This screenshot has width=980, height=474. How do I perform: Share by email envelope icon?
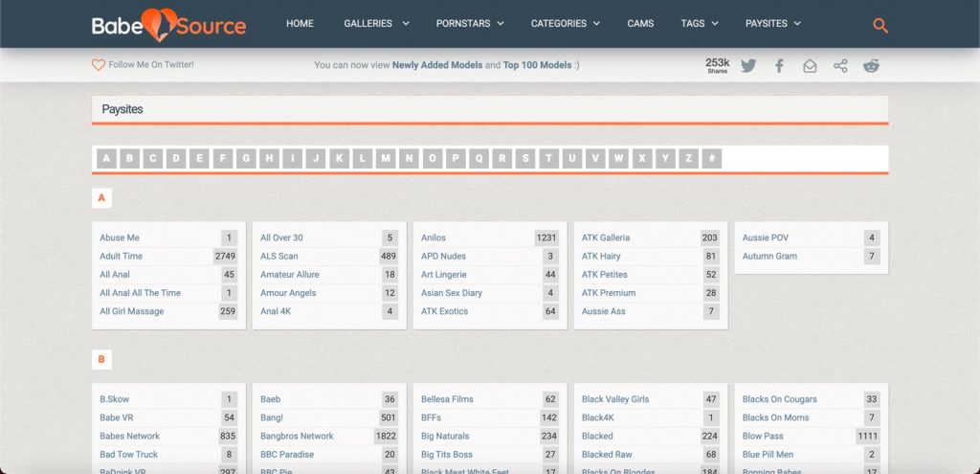pyautogui.click(x=810, y=66)
